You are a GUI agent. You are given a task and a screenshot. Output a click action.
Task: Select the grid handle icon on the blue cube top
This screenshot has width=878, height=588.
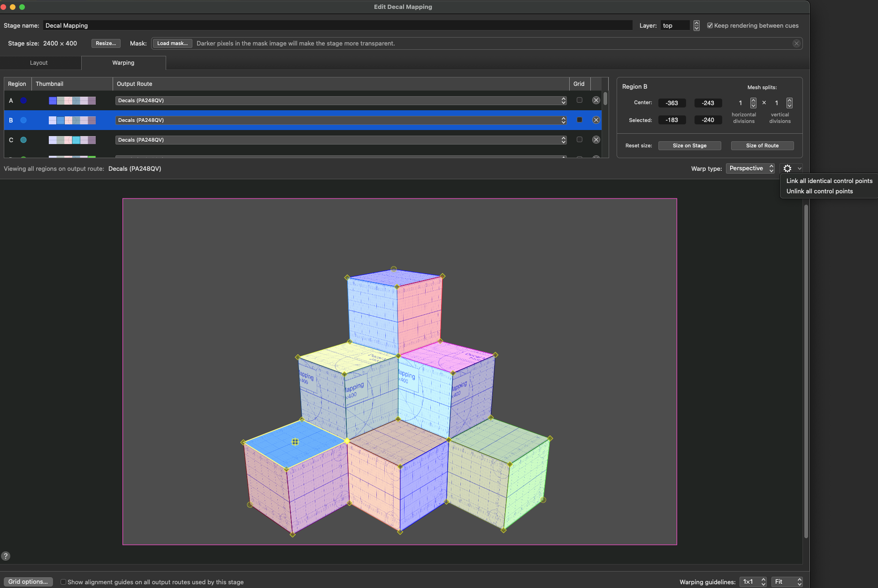(295, 441)
